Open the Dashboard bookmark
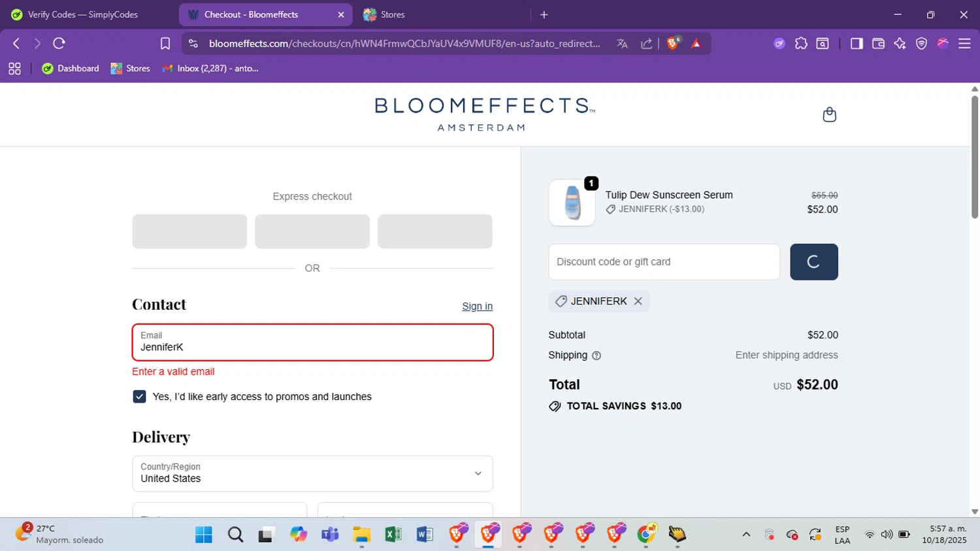Image resolution: width=980 pixels, height=551 pixels. tap(71, 69)
